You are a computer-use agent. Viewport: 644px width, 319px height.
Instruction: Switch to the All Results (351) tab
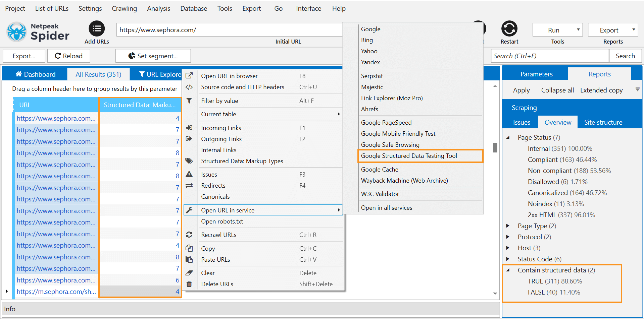tap(98, 74)
